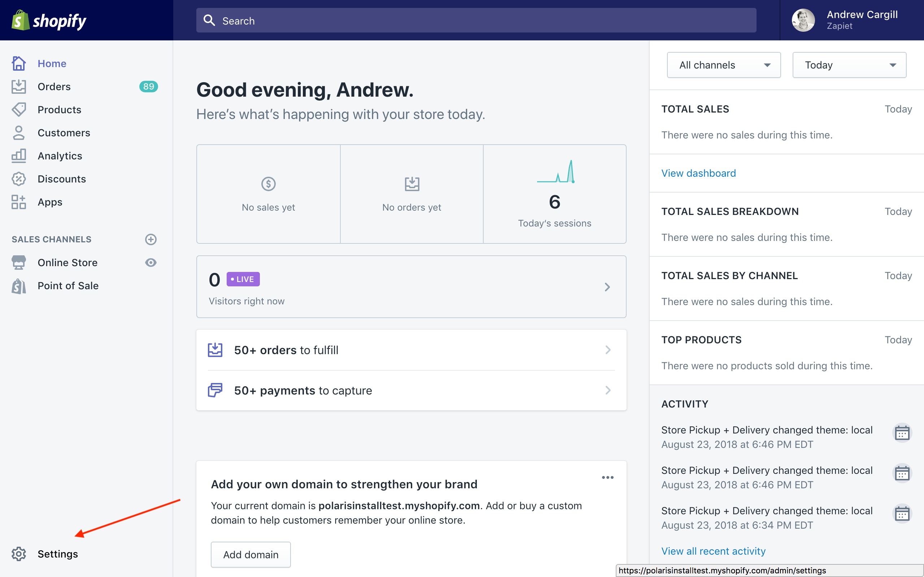View Online Store via eye icon
924x577 pixels.
pyautogui.click(x=151, y=263)
